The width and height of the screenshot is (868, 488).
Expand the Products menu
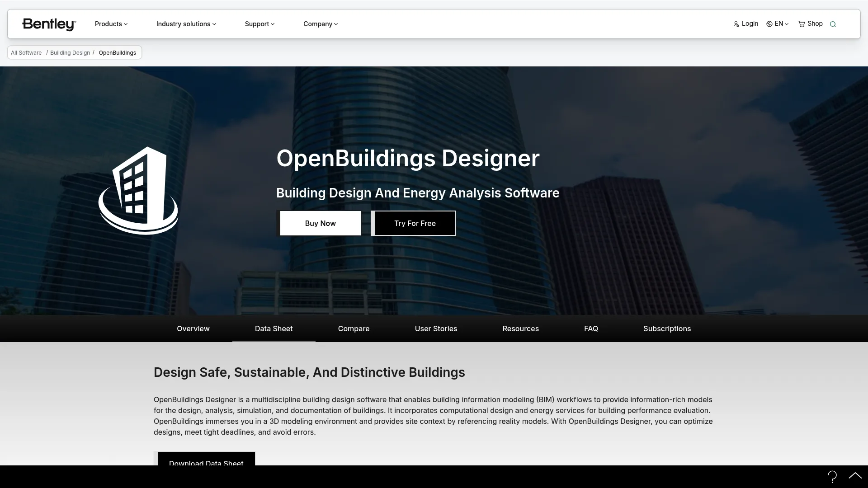point(111,24)
